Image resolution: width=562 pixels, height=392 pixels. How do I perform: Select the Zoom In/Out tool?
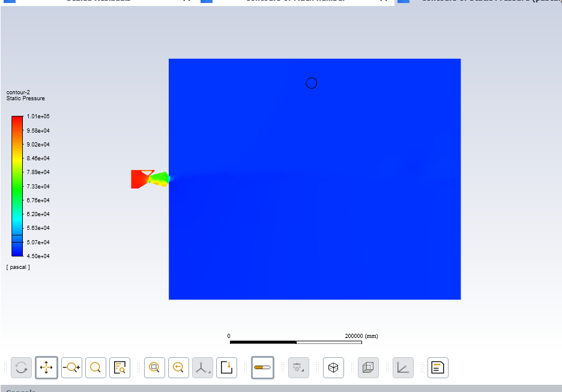coord(71,367)
